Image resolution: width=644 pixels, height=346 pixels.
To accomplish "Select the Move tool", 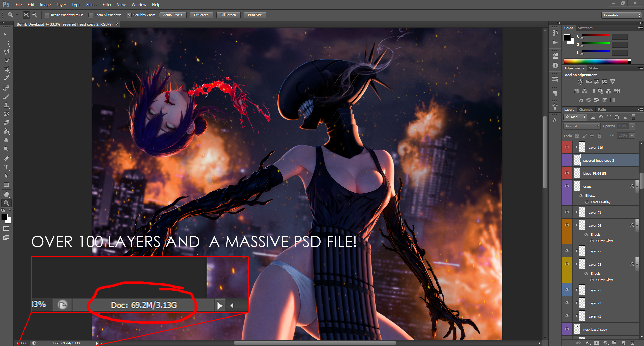I will (6, 35).
